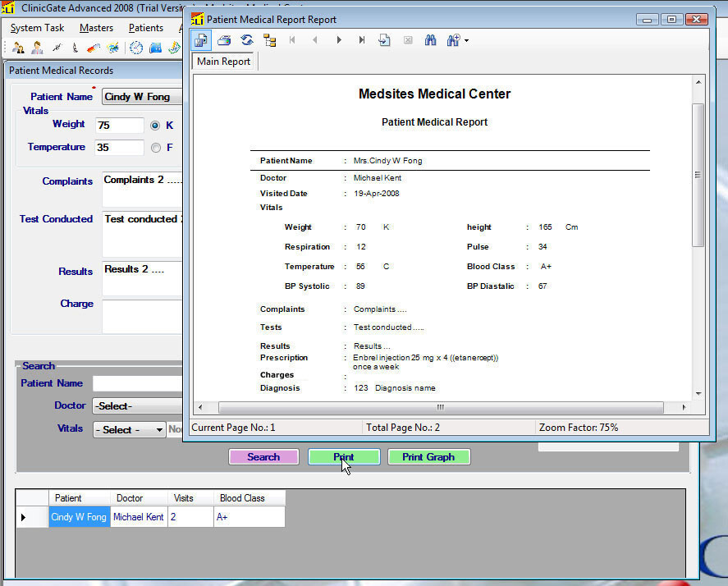The height and width of the screenshot is (586, 728).
Task: Click the horizontal scroll left arrow
Action: click(x=200, y=407)
